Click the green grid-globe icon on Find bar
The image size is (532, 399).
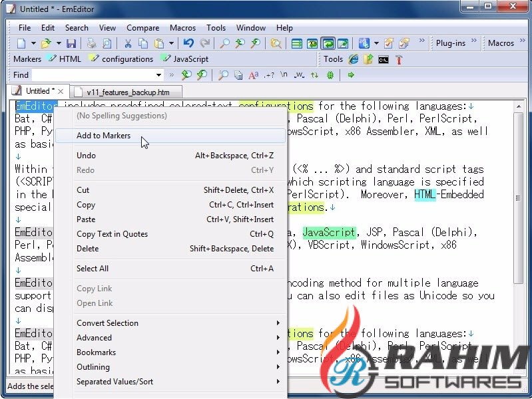[x=330, y=75]
